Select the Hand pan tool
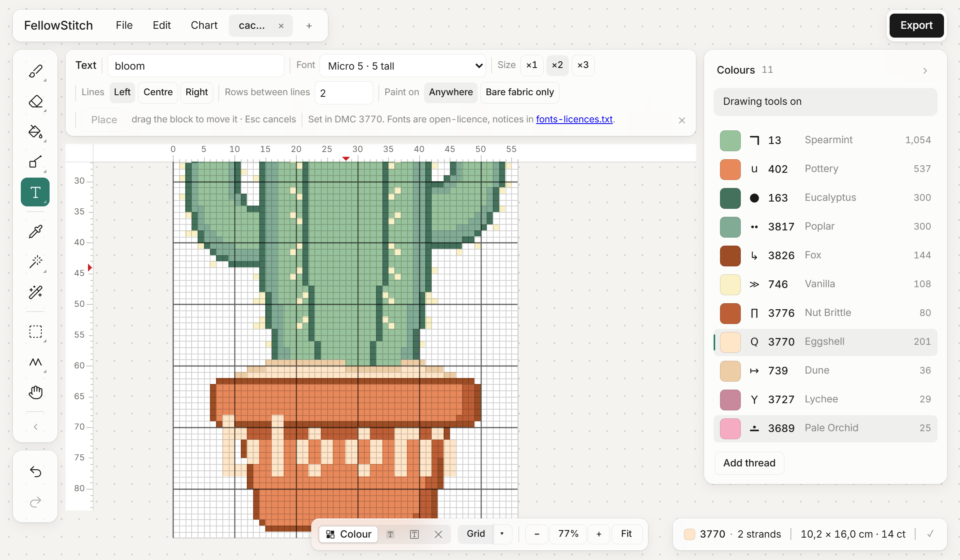Image resolution: width=960 pixels, height=560 pixels. point(35,392)
